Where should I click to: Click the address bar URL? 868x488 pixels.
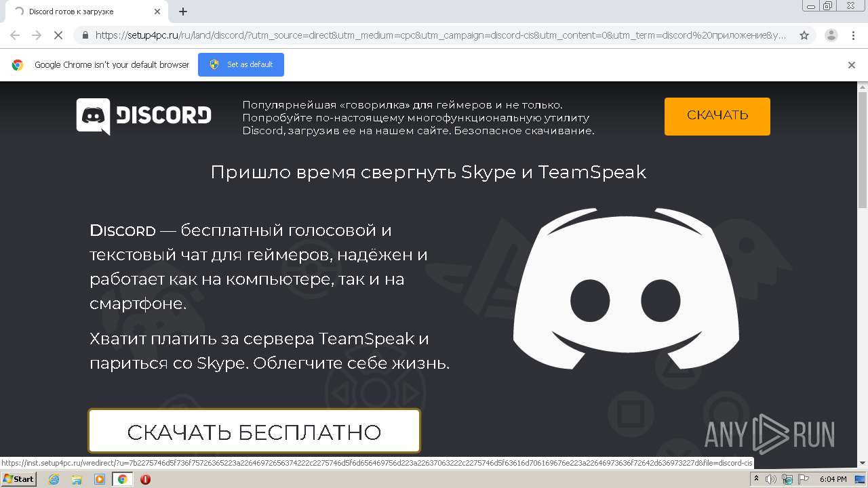pyautogui.click(x=441, y=35)
